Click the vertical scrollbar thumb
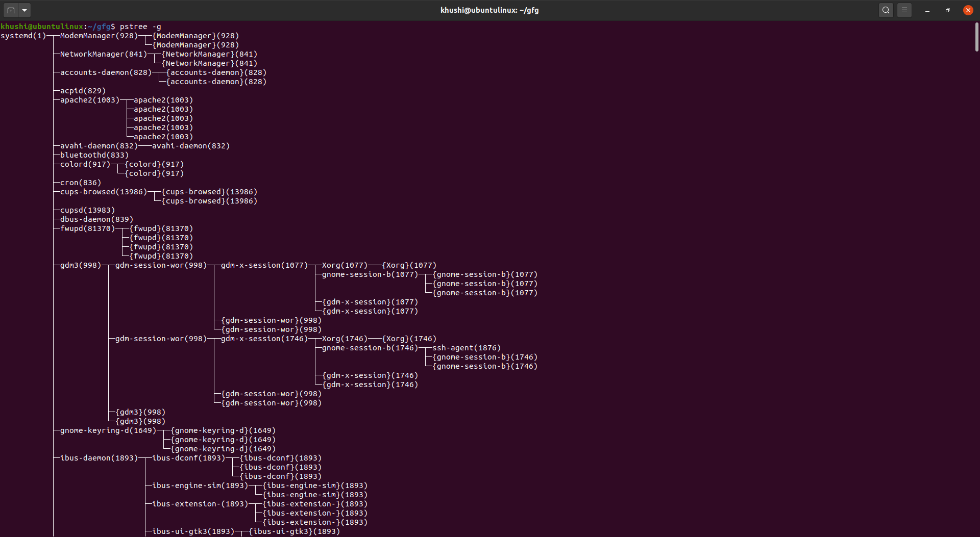The width and height of the screenshot is (980, 537). [x=977, y=37]
